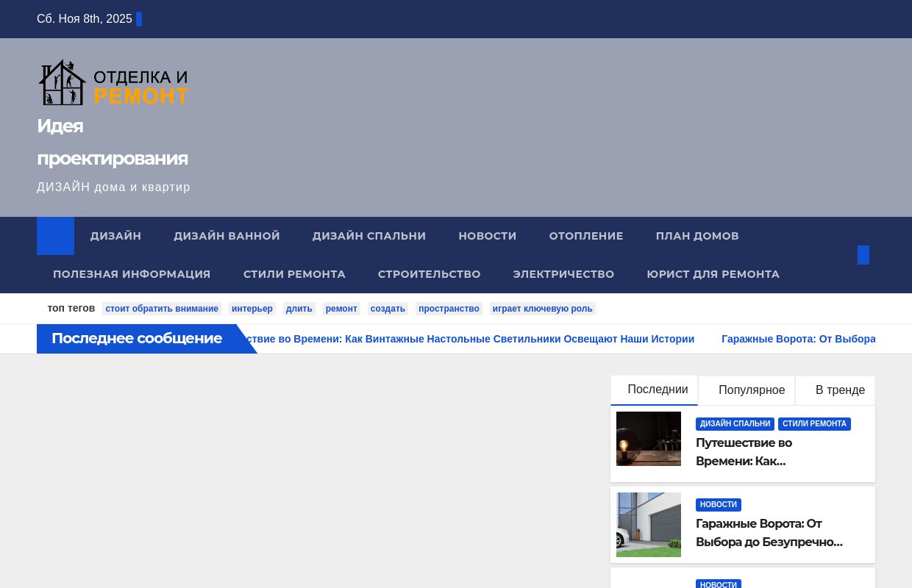Open the ЭЛЕКТРИЧЕСТВО section

(563, 274)
